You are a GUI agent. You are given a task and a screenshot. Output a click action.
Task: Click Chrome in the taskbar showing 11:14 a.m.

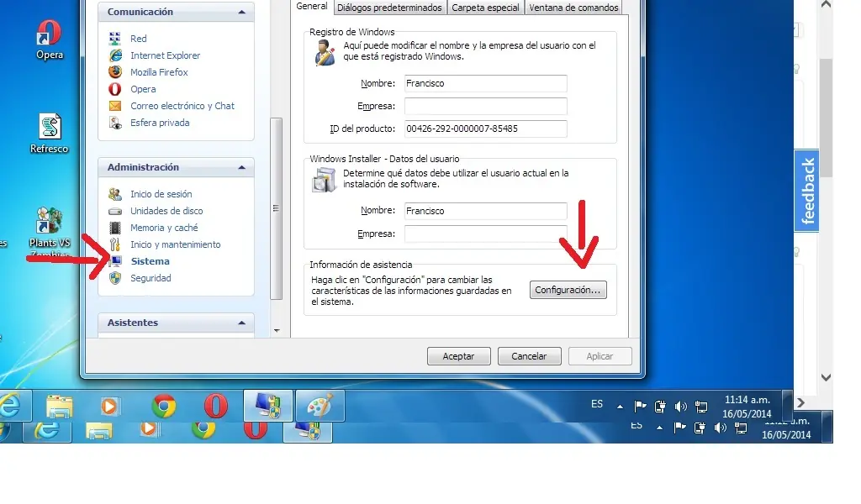click(164, 407)
